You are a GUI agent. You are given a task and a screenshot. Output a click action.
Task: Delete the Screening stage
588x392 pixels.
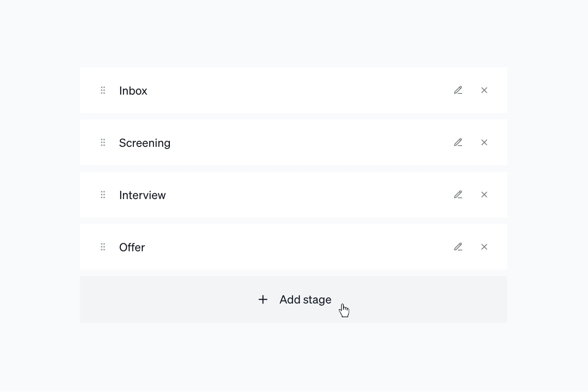(484, 142)
